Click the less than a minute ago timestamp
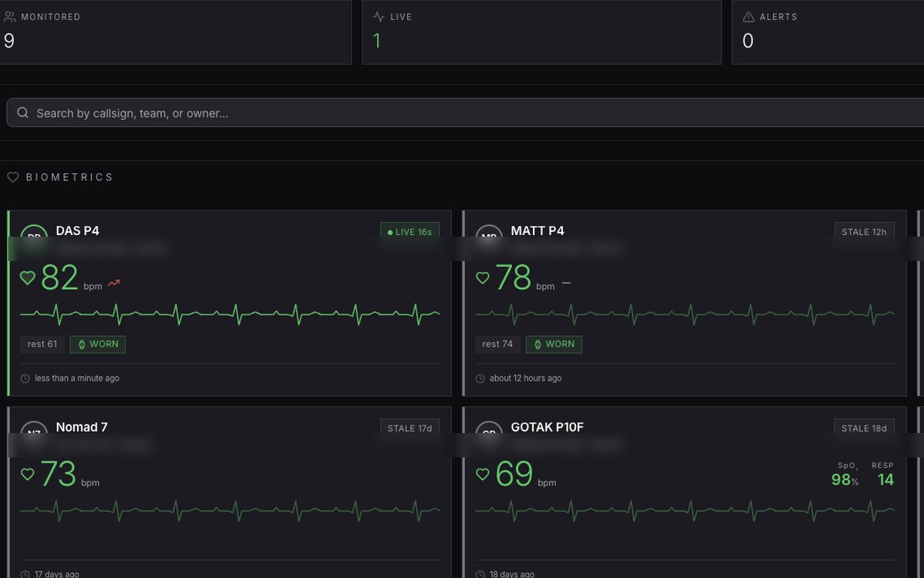The height and width of the screenshot is (578, 924). coord(77,378)
